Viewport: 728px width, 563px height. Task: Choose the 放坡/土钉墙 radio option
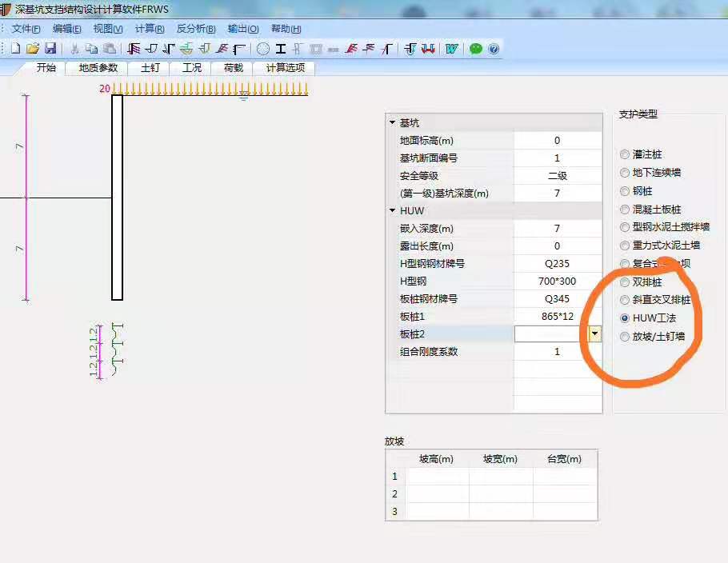tap(625, 337)
